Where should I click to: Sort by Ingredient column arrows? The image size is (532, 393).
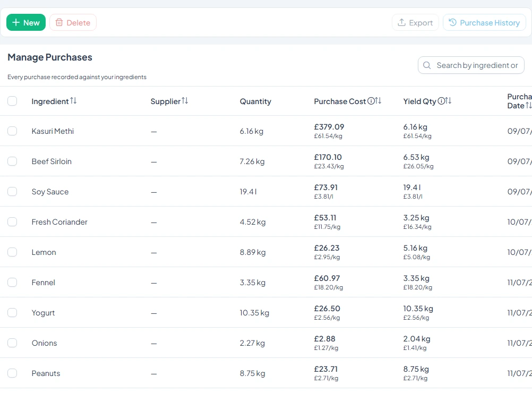73,101
